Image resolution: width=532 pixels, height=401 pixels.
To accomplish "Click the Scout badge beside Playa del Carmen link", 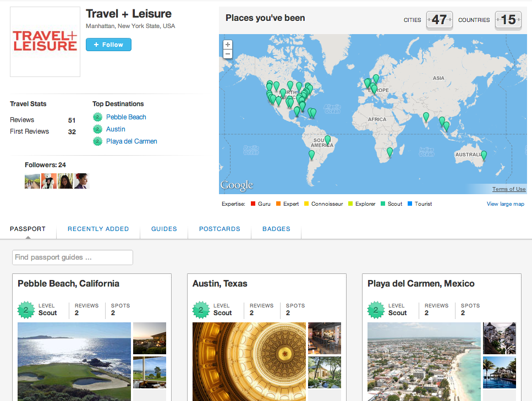I will click(x=98, y=141).
